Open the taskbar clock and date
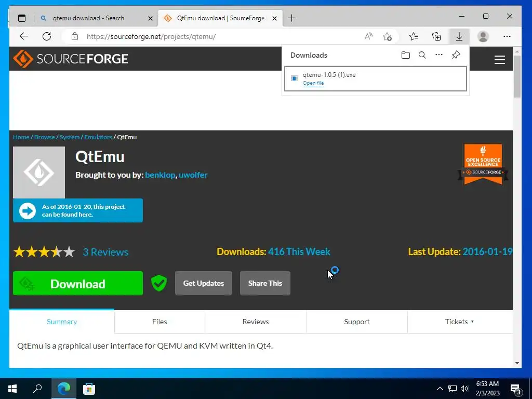The width and height of the screenshot is (532, 399). (487, 389)
